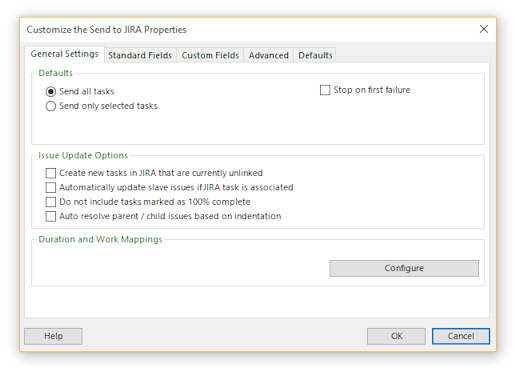Viewport: 516px width, 372px height.
Task: Open the General Settings tab
Action: coord(64,54)
